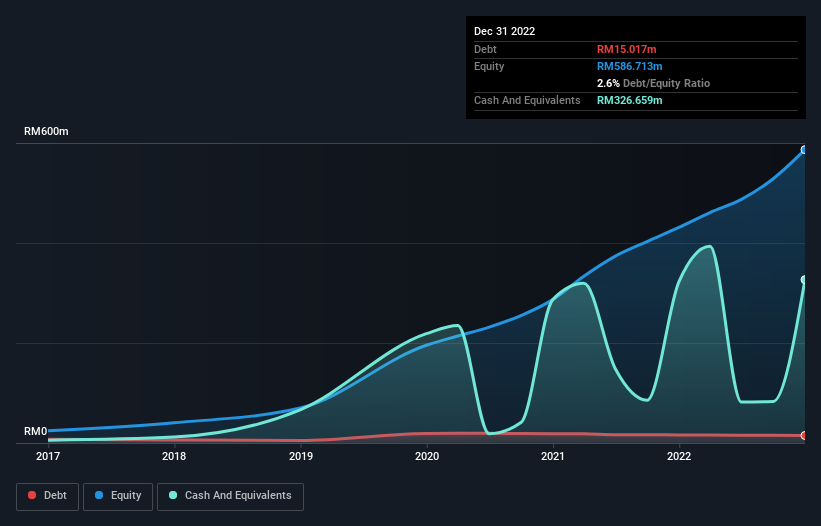The width and height of the screenshot is (821, 526).
Task: Click the Cash And Equivalents endpoint marker
Action: coord(805,280)
